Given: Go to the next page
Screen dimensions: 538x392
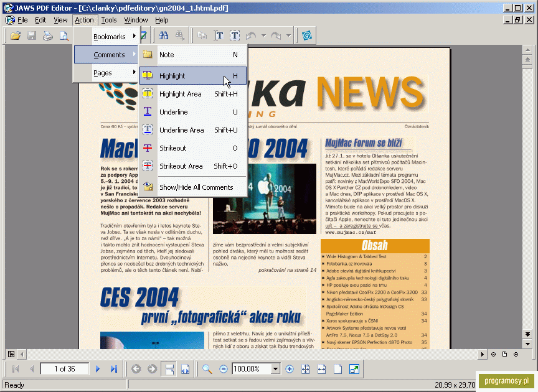Looking at the screenshot, I should (x=98, y=369).
